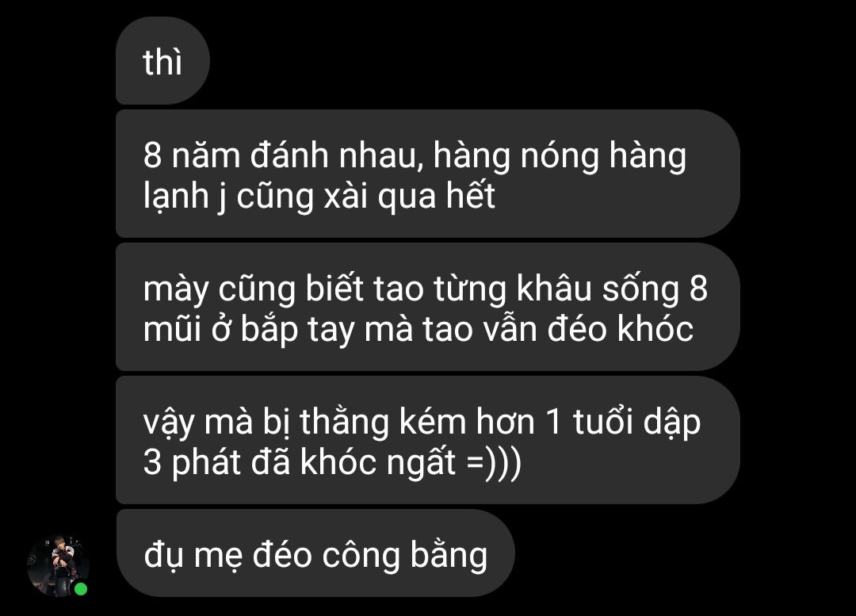Click the "=)))" emoticon text

(495, 462)
